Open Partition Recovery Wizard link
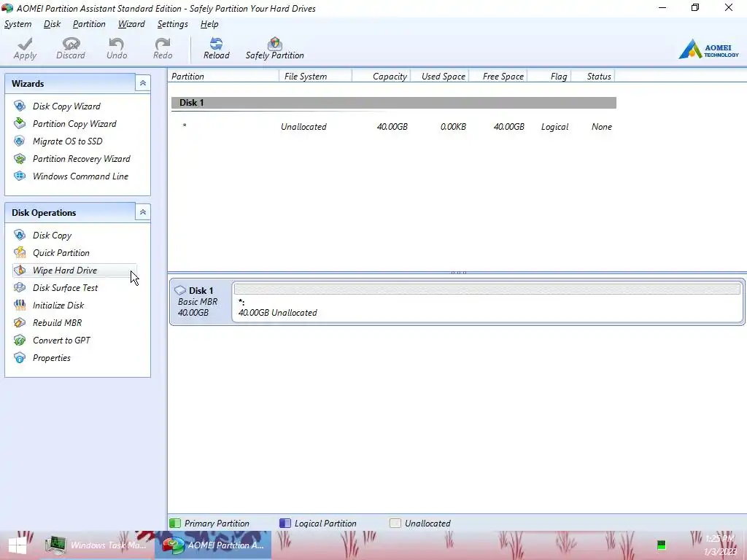 82,159
